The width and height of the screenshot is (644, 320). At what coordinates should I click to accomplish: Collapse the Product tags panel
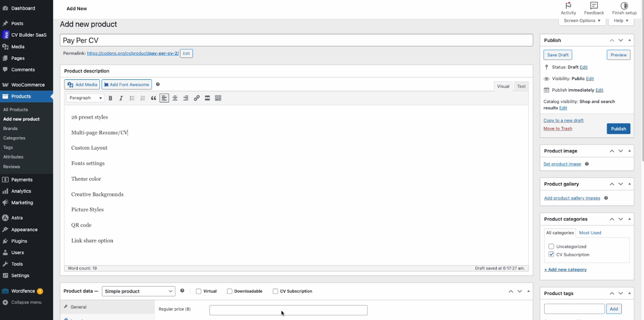pos(630,293)
